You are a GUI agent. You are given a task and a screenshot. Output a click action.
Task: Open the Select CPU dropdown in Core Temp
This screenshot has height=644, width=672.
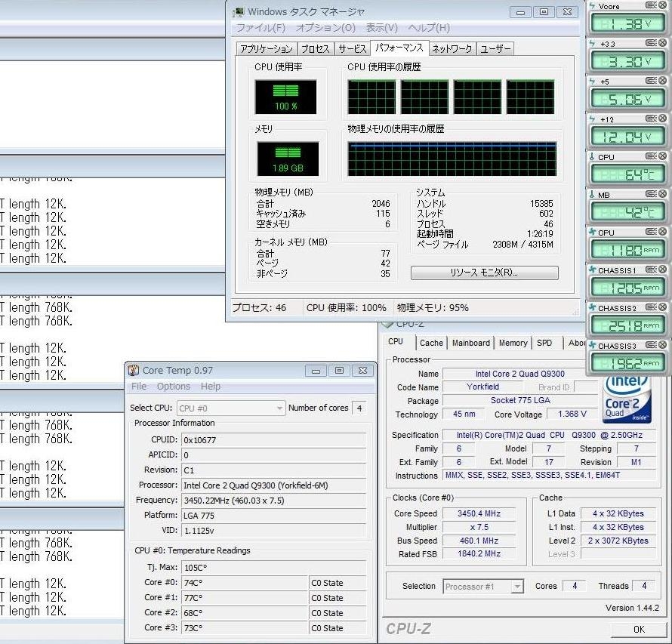(x=230, y=408)
